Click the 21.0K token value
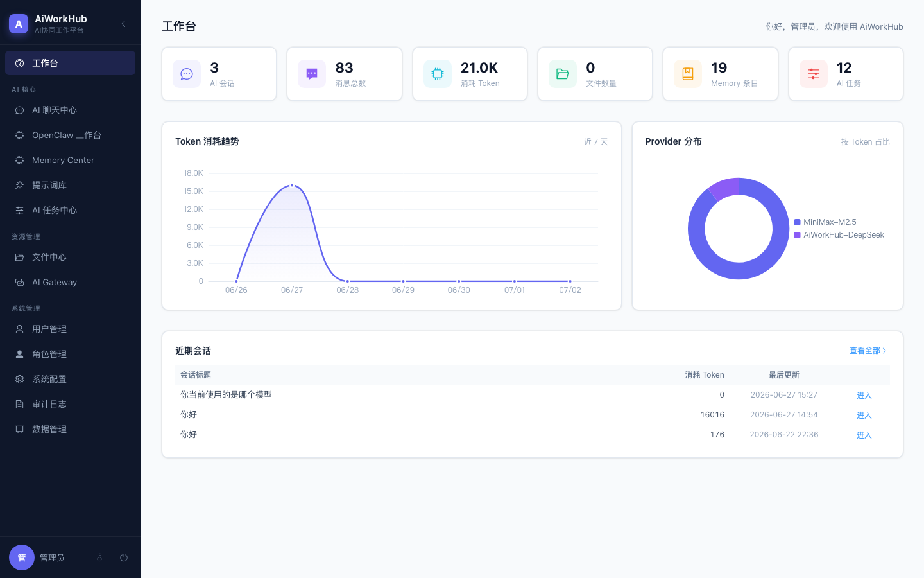The height and width of the screenshot is (578, 924). (479, 68)
